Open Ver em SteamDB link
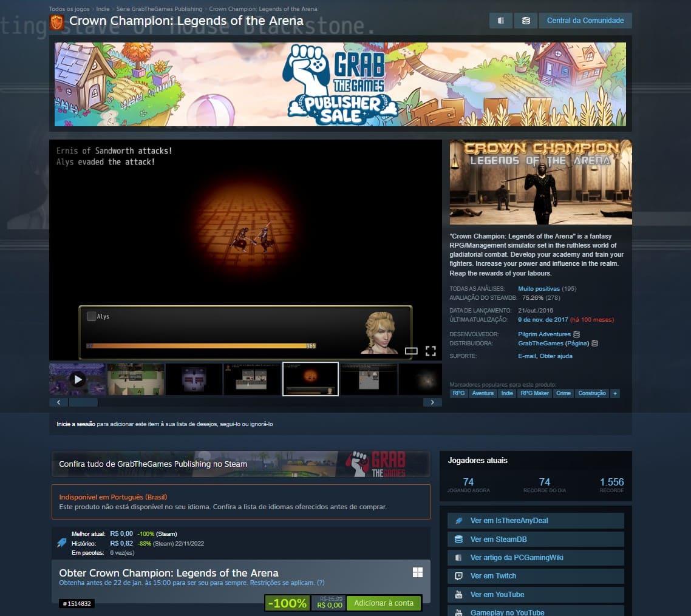Screen dimensions: 691x616 click(498, 540)
